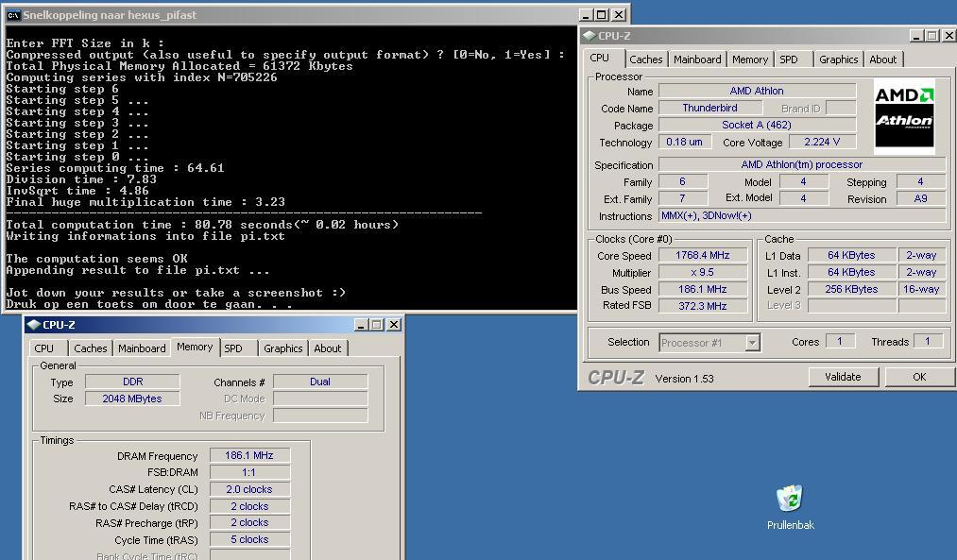Viewport: 957px width, 560px height.
Task: Click the hexus_pifast console title bar
Action: pos(316,15)
